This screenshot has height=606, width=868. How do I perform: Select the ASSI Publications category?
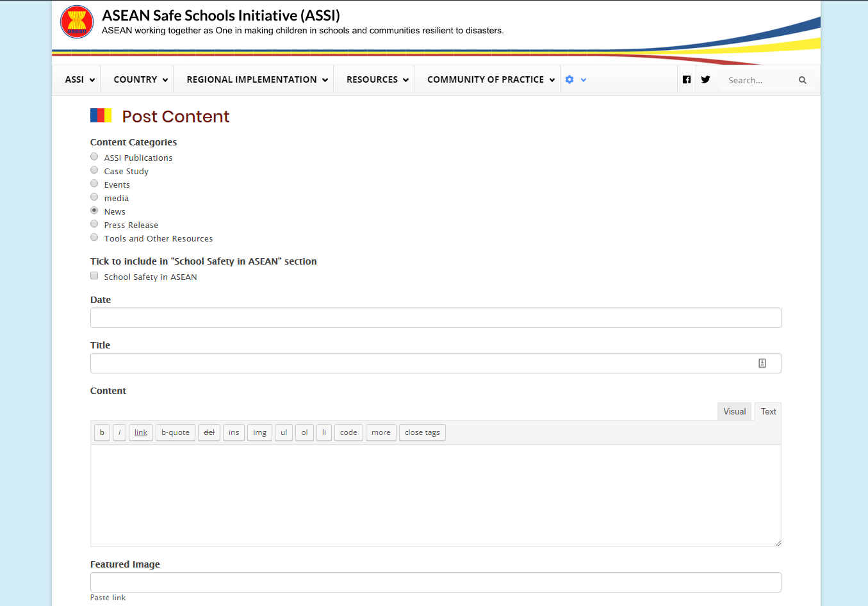tap(94, 157)
